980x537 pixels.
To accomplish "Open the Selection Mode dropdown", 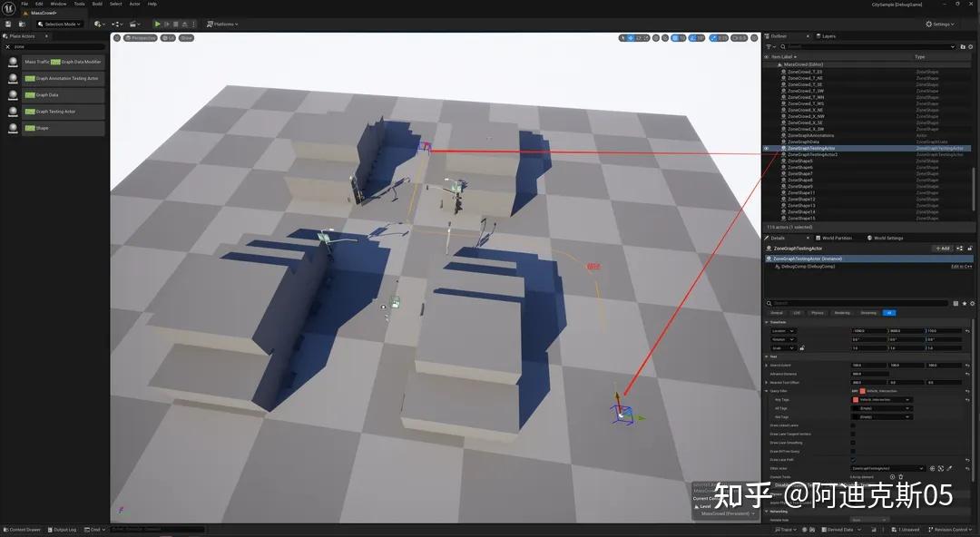I will pyautogui.click(x=59, y=24).
